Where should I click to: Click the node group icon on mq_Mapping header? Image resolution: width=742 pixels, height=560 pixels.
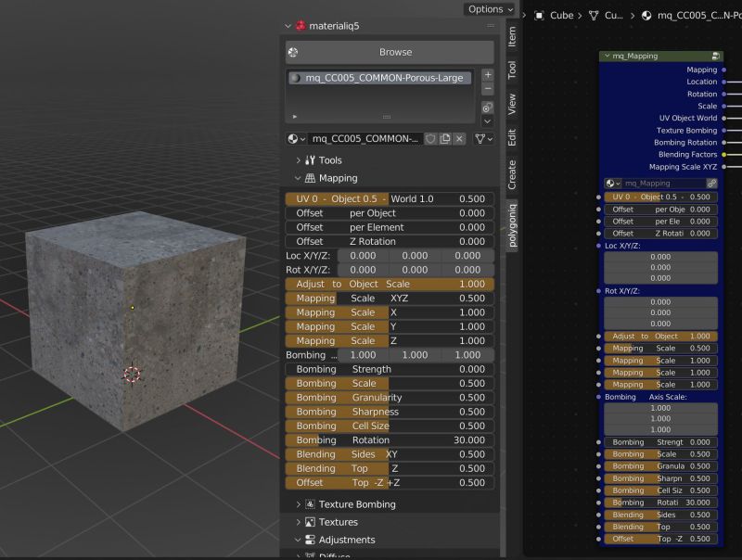[714, 56]
